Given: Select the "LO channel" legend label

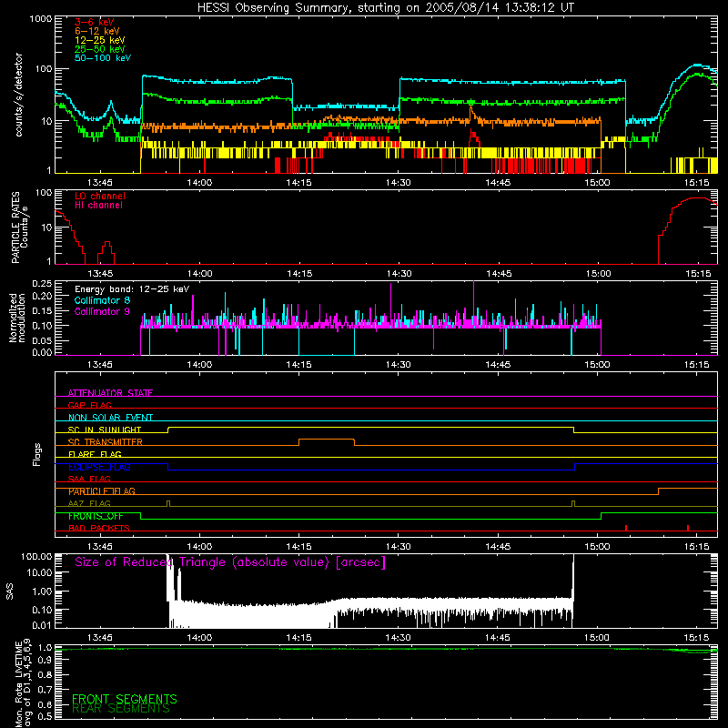Looking at the screenshot, I should click(100, 196).
